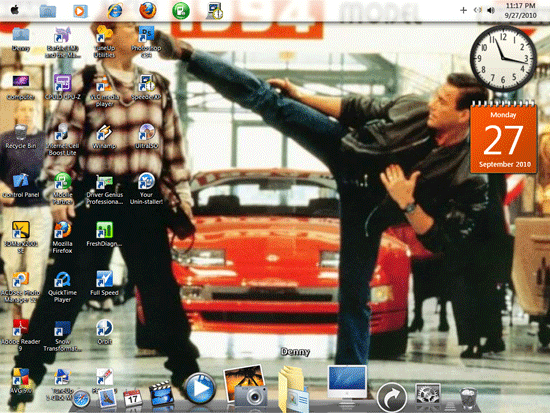Viewport: 550px width, 413px height.
Task: Launch the Snow Transformation shortcut
Action: (62, 335)
